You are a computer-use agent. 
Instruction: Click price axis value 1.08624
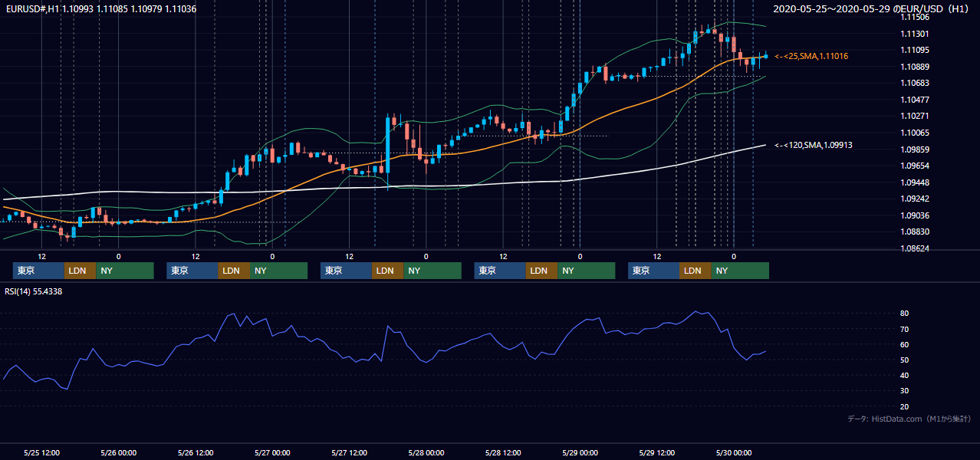tap(915, 248)
